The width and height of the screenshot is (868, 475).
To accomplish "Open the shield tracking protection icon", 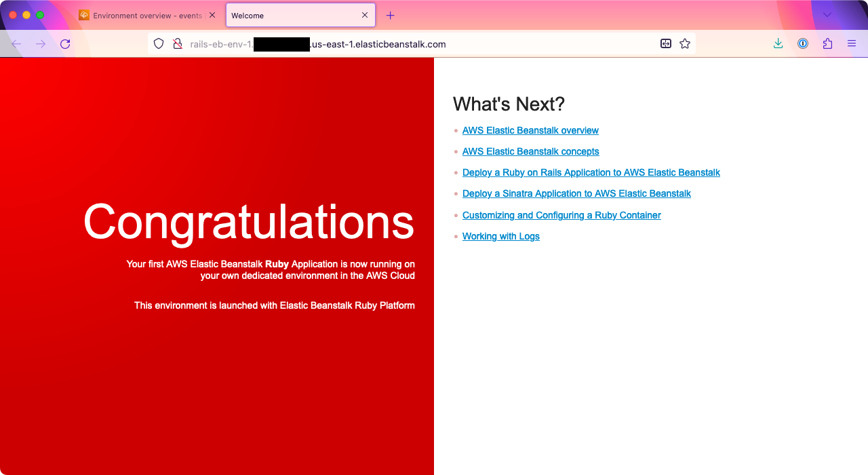I will click(159, 44).
